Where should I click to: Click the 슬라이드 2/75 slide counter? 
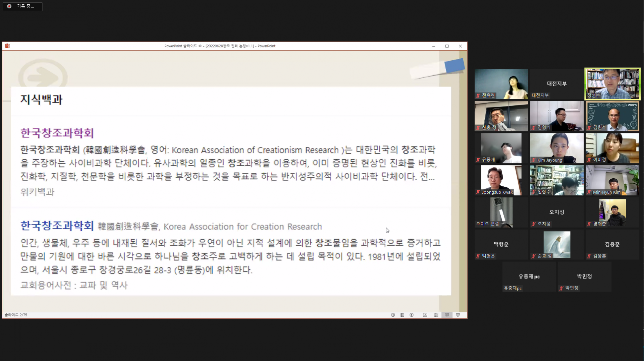point(16,315)
